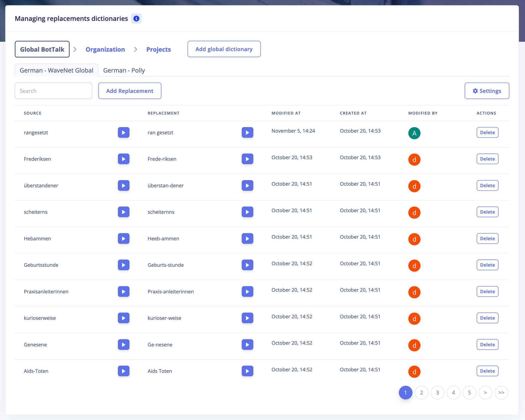Play source audio for Frederiksen

click(x=124, y=159)
